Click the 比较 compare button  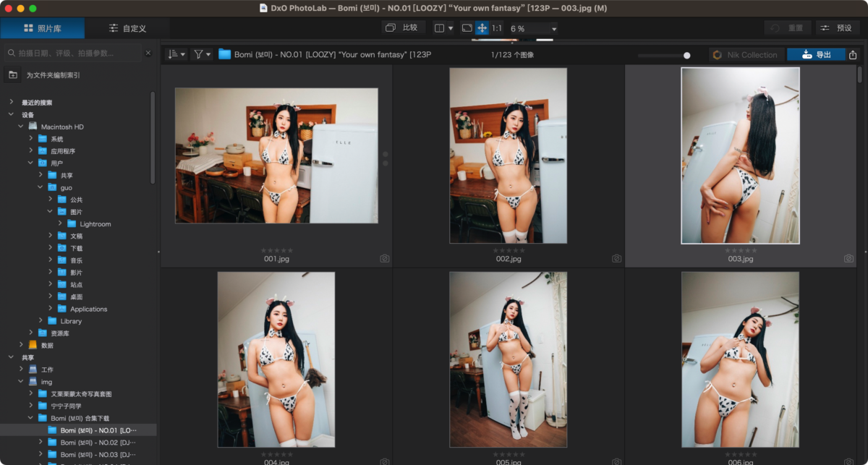pos(403,27)
